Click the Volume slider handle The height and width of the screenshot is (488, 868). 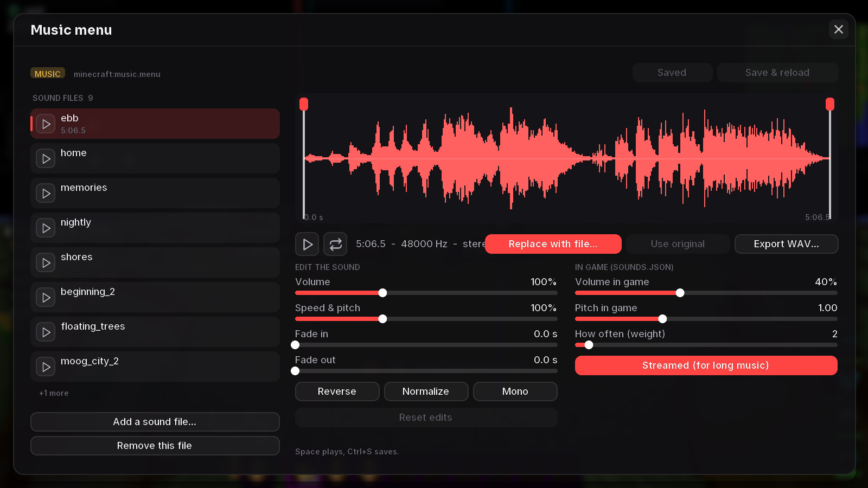tap(382, 293)
